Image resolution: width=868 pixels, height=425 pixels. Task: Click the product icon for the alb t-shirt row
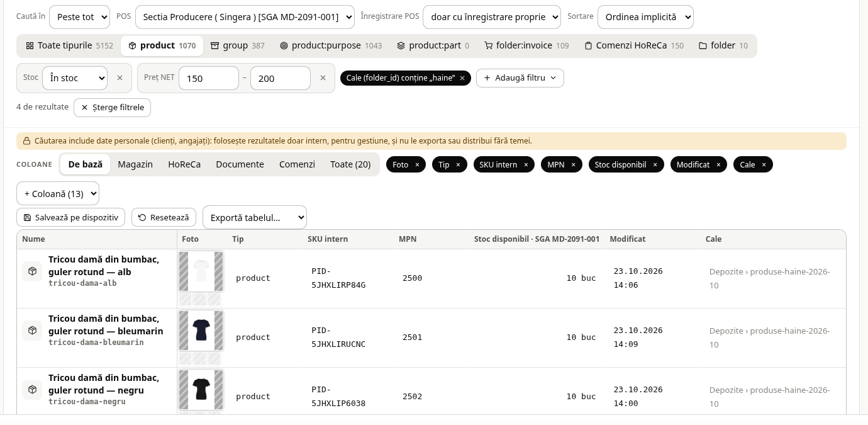click(32, 271)
